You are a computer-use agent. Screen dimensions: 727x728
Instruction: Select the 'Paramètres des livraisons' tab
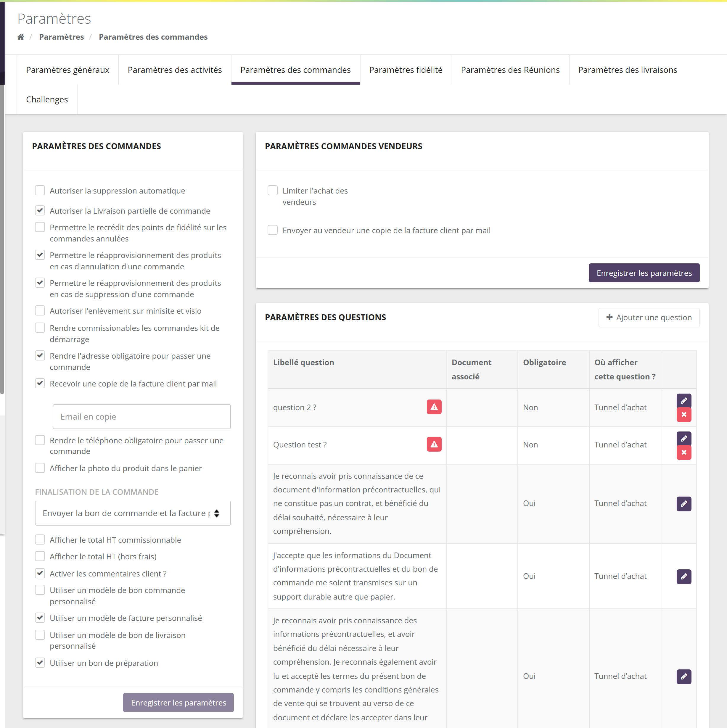click(x=627, y=70)
